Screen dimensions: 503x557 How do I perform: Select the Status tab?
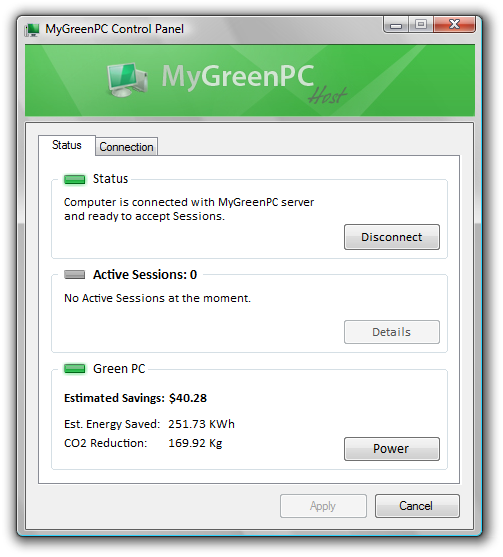click(x=67, y=145)
